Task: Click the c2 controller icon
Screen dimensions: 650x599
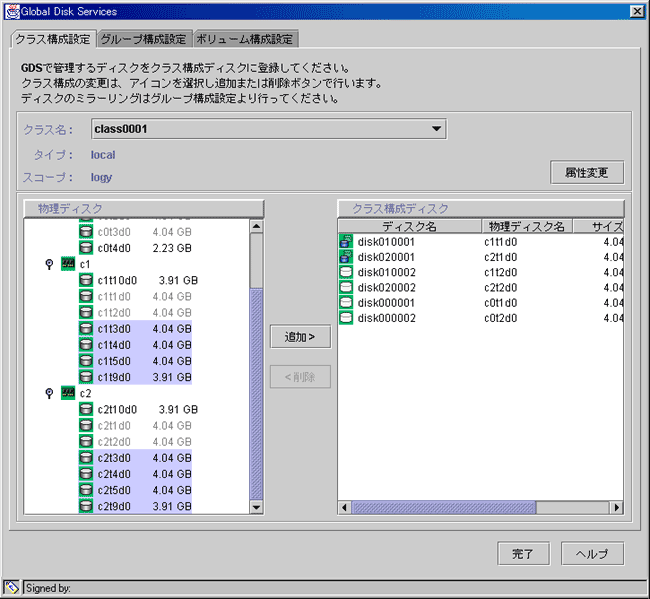Action: (68, 393)
